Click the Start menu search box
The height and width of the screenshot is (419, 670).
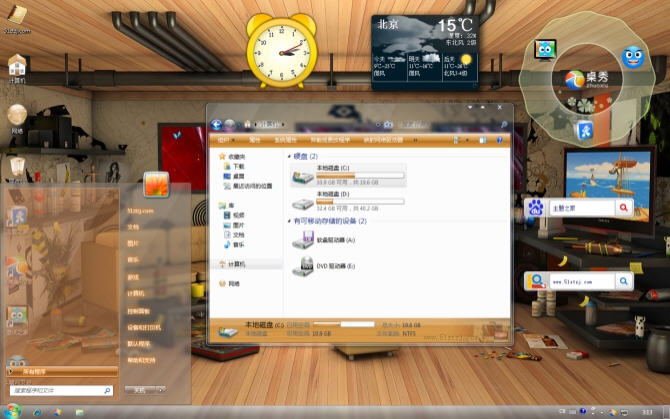61,390
